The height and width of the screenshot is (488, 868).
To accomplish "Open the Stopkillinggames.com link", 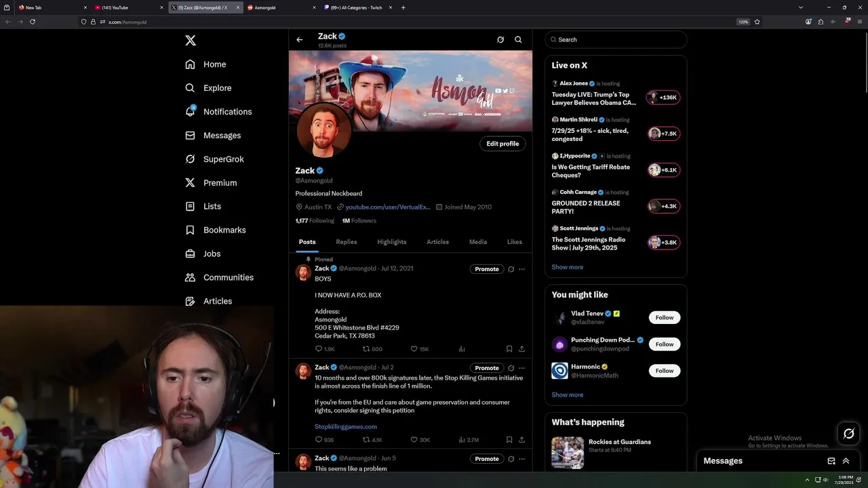I will point(346,426).
